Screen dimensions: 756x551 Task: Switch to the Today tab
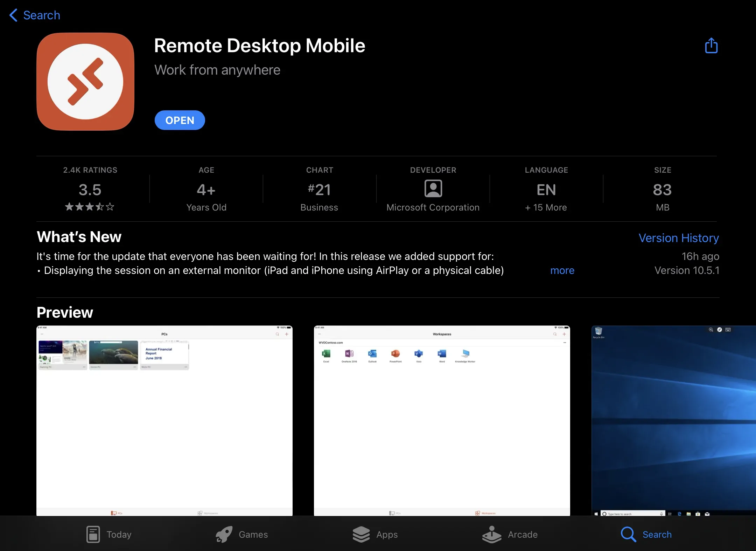(109, 535)
